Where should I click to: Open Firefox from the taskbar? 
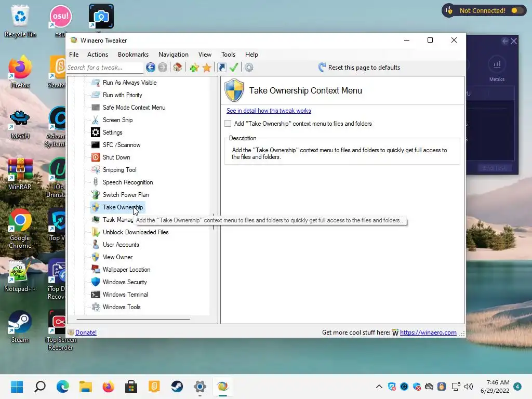(x=108, y=387)
